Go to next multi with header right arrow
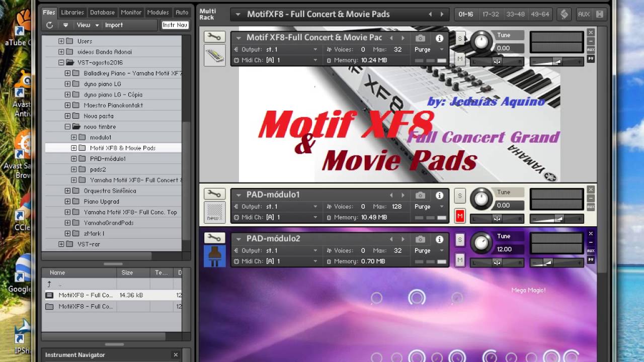 [x=442, y=14]
